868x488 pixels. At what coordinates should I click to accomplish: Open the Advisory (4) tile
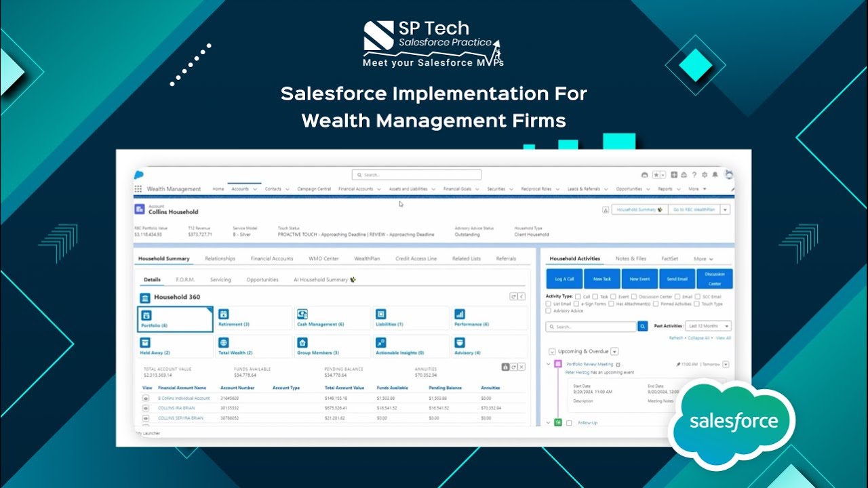point(490,346)
